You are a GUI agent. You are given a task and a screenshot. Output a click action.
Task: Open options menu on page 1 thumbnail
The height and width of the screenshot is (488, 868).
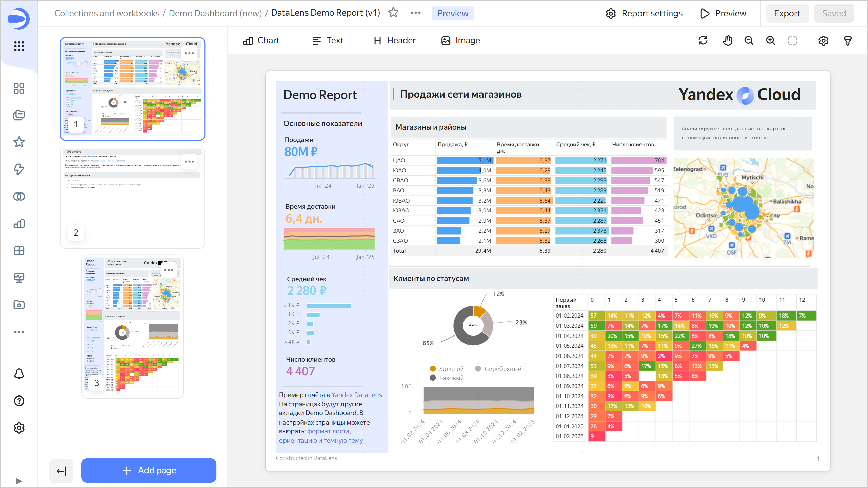coord(189,53)
